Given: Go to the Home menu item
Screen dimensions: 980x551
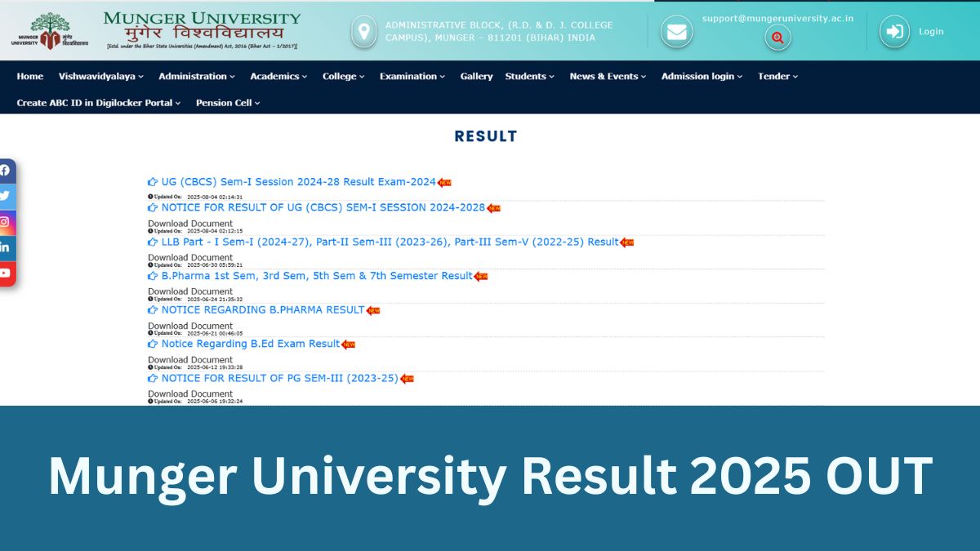Looking at the screenshot, I should tap(30, 76).
